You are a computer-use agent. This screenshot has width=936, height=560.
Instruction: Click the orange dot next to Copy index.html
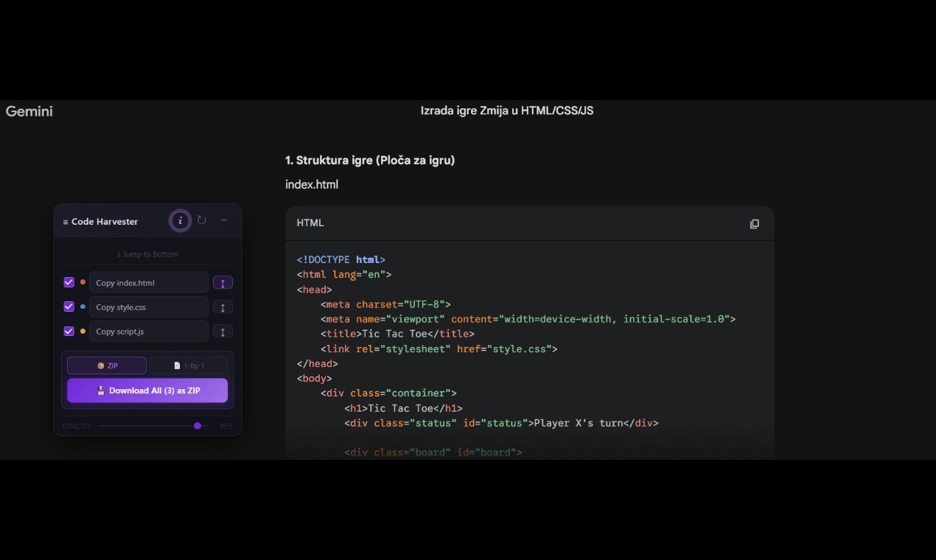(83, 282)
